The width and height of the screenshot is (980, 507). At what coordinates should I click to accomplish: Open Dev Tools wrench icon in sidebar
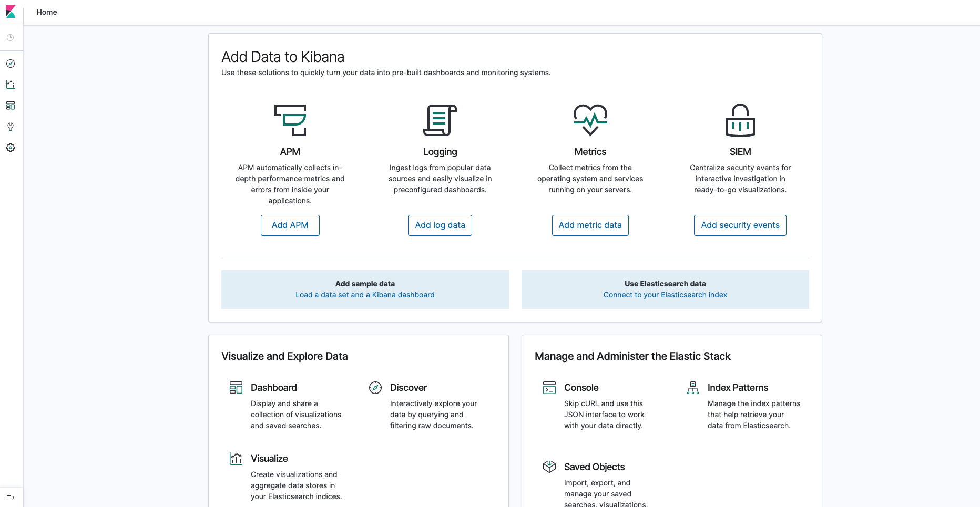pos(11,127)
